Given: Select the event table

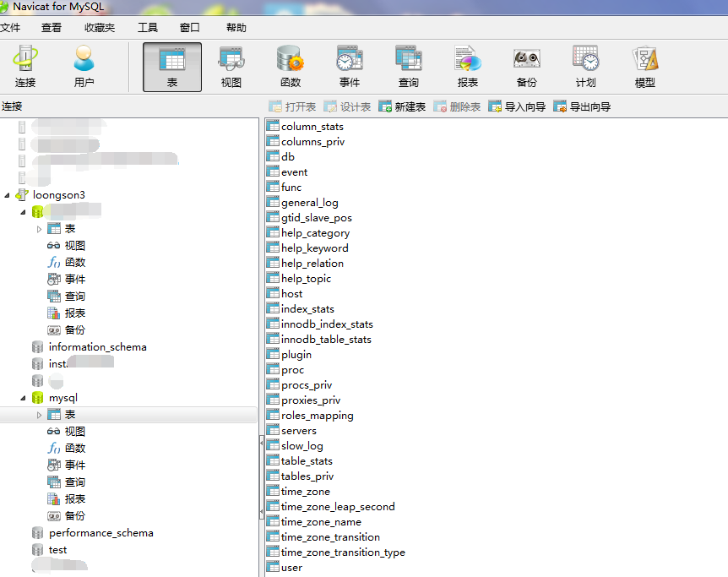Looking at the screenshot, I should pos(295,172).
